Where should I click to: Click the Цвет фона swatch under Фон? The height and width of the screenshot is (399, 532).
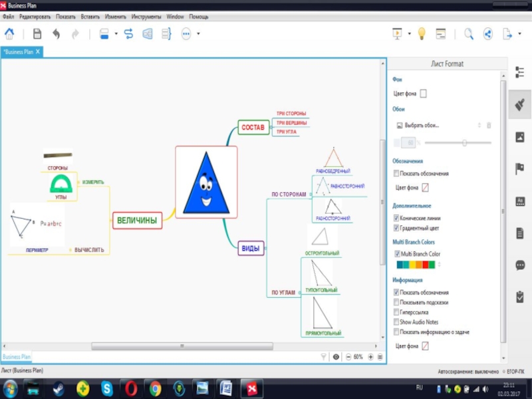tap(423, 94)
